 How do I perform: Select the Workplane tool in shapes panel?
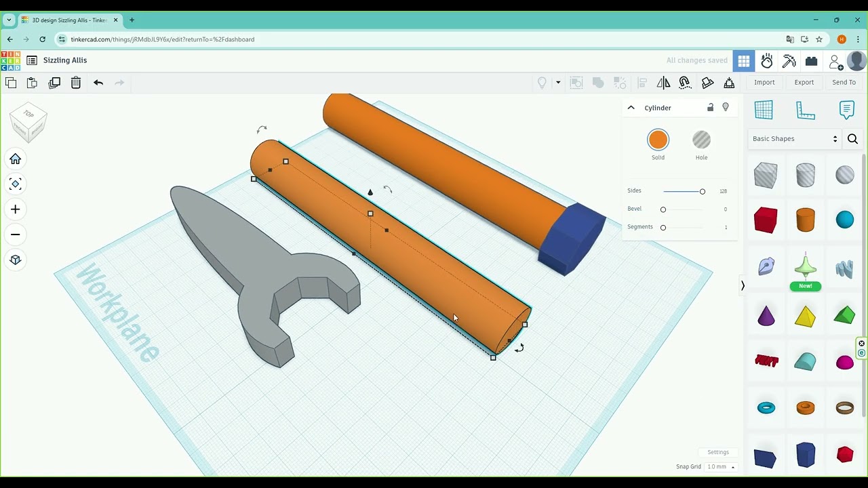[764, 109]
